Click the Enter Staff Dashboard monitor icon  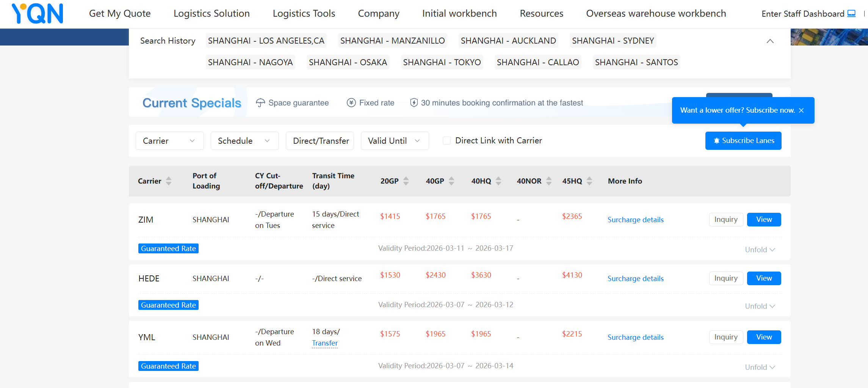851,14
